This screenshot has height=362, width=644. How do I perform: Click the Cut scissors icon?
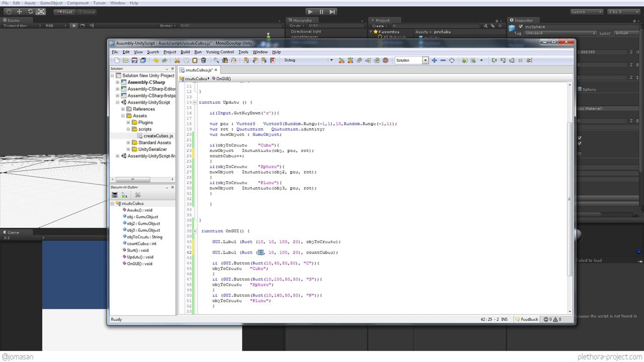pos(177,60)
